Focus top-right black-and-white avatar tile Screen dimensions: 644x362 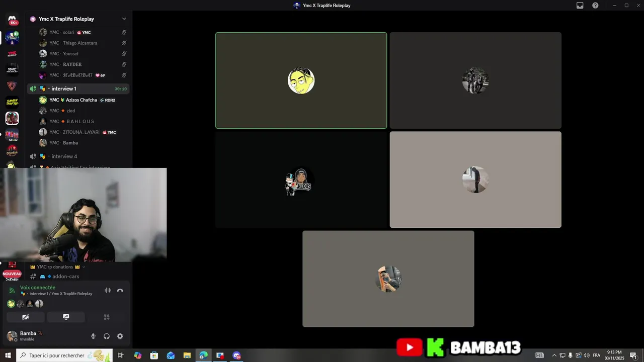pos(475,80)
